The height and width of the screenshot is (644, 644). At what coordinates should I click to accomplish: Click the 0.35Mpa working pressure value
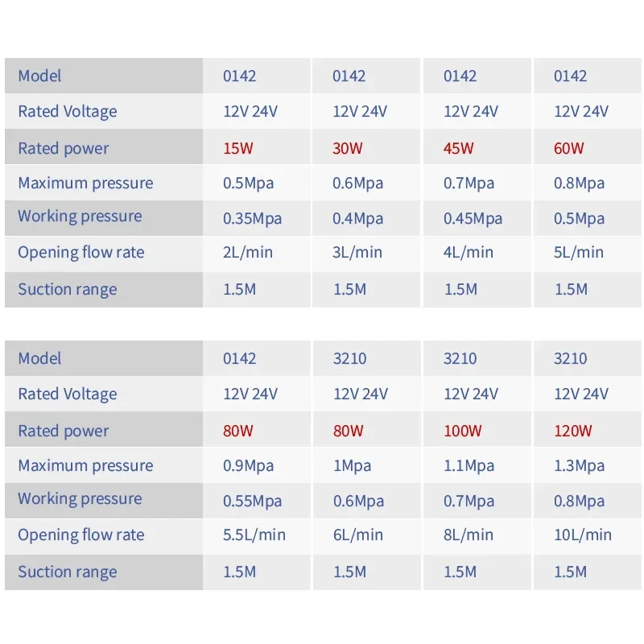252,218
